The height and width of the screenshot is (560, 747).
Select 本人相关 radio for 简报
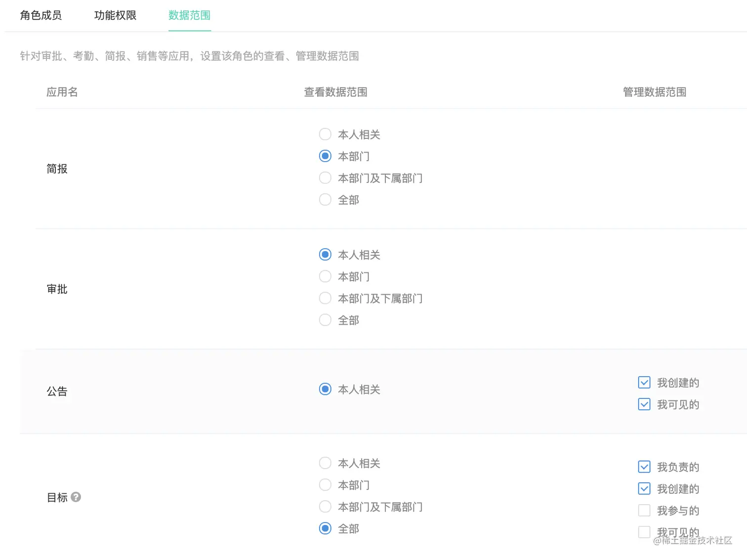[325, 134]
